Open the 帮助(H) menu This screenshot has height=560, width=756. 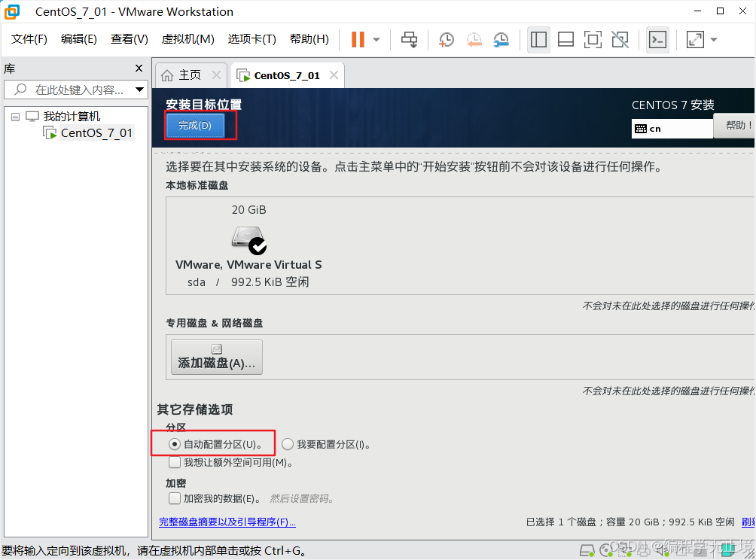tap(309, 39)
